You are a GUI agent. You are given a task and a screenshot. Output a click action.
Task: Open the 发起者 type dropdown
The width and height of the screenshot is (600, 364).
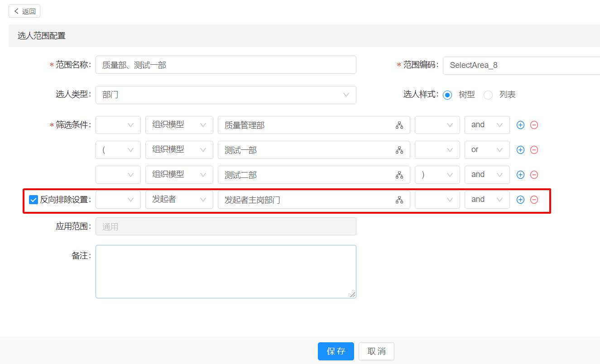point(179,200)
